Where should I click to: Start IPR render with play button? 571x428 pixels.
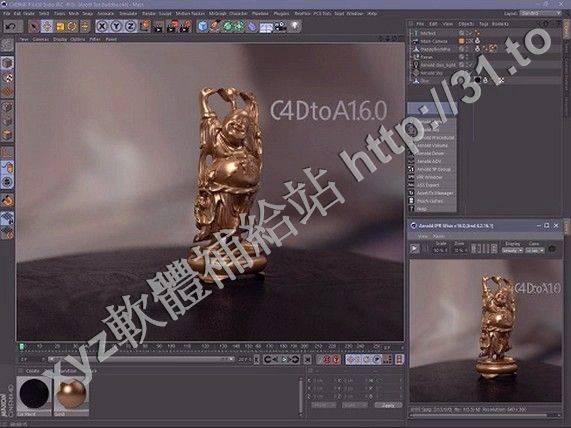pos(414,249)
